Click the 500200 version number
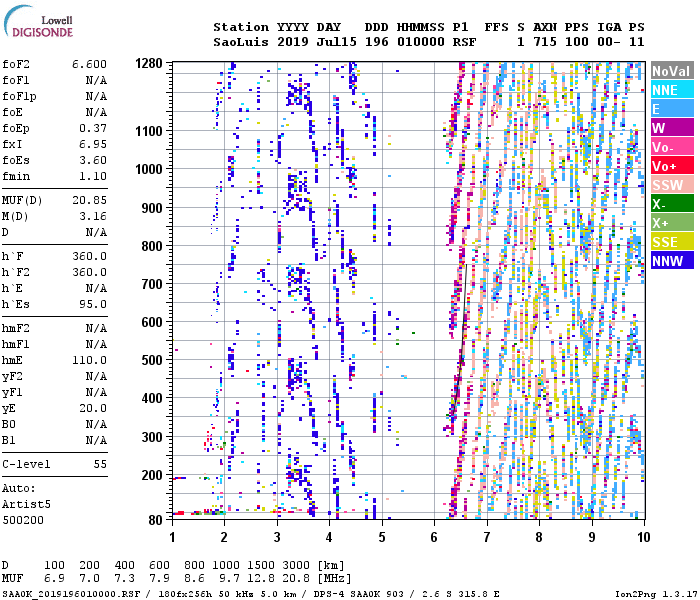 pyautogui.click(x=23, y=520)
